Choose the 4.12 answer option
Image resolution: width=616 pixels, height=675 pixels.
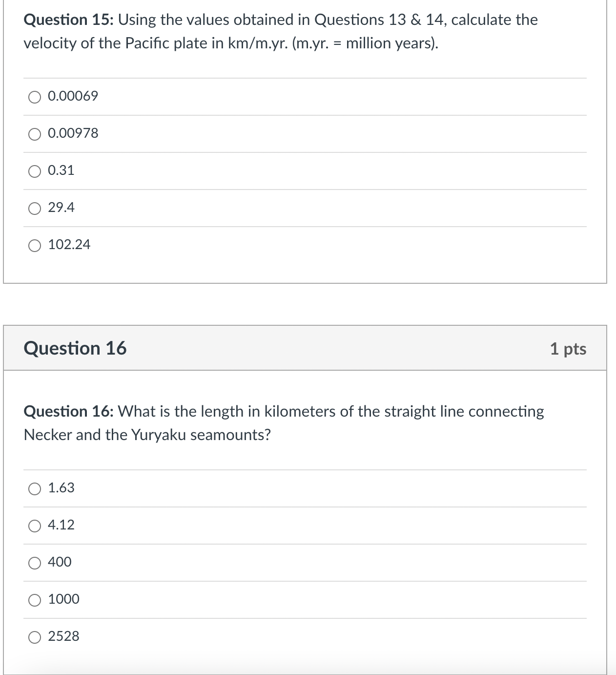coord(34,525)
